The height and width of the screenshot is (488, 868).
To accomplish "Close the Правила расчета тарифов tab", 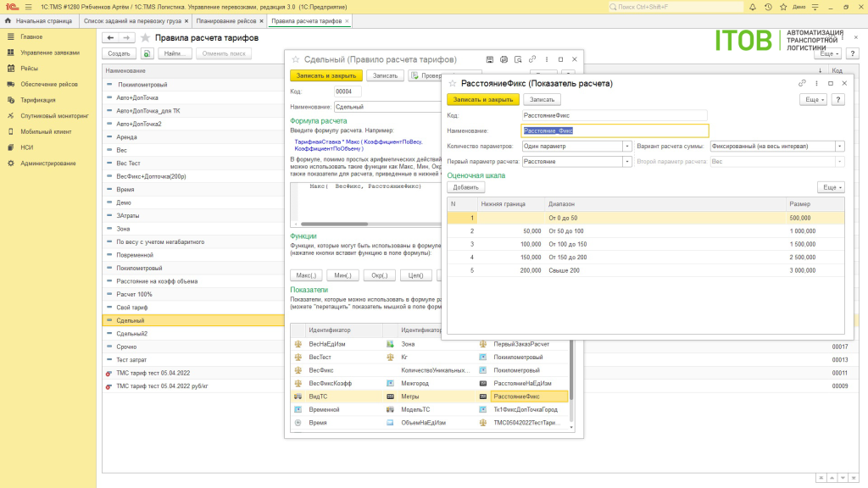I will [347, 21].
